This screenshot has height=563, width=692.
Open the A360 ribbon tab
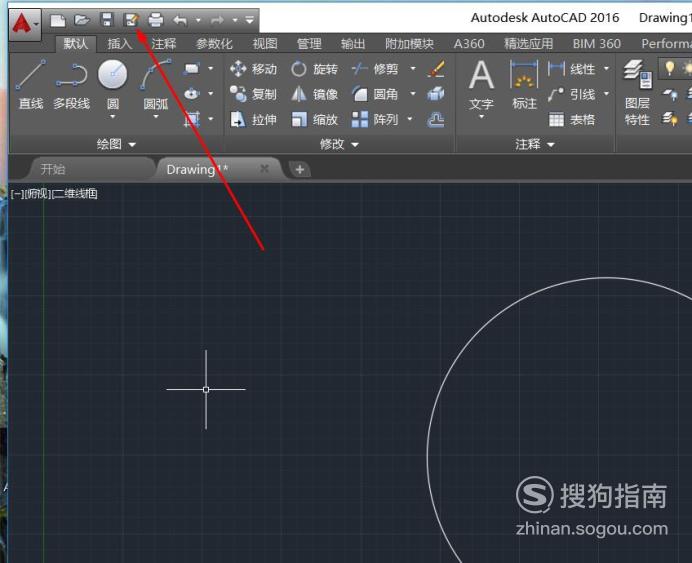point(469,44)
